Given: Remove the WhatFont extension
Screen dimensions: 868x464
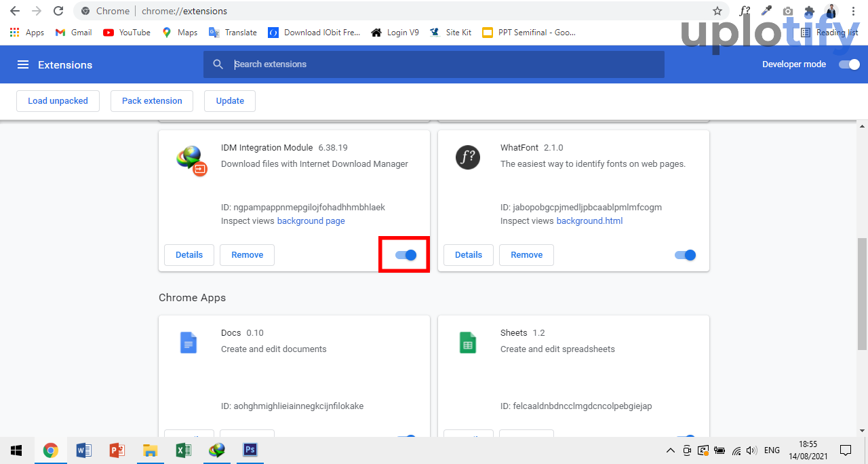Looking at the screenshot, I should click(526, 255).
